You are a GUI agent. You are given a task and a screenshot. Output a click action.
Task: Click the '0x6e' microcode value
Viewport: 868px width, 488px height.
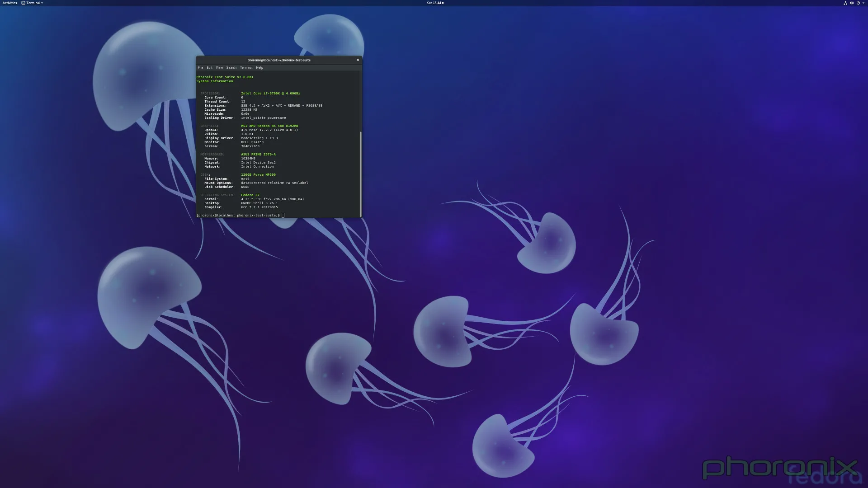pos(245,114)
